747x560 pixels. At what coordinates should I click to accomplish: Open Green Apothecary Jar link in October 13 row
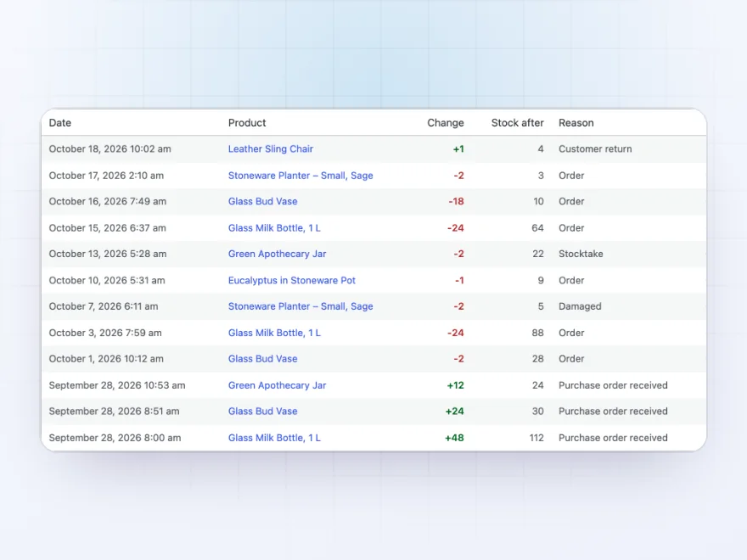(278, 254)
